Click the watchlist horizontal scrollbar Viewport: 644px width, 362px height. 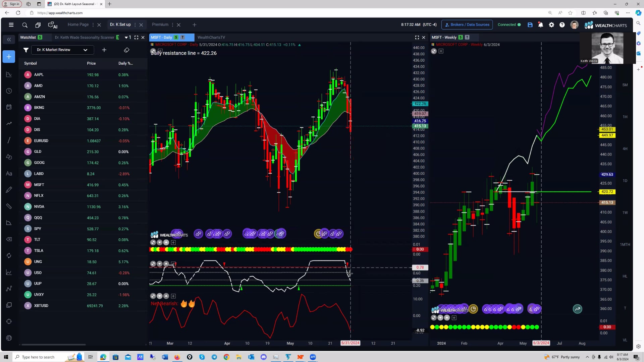[54, 344]
